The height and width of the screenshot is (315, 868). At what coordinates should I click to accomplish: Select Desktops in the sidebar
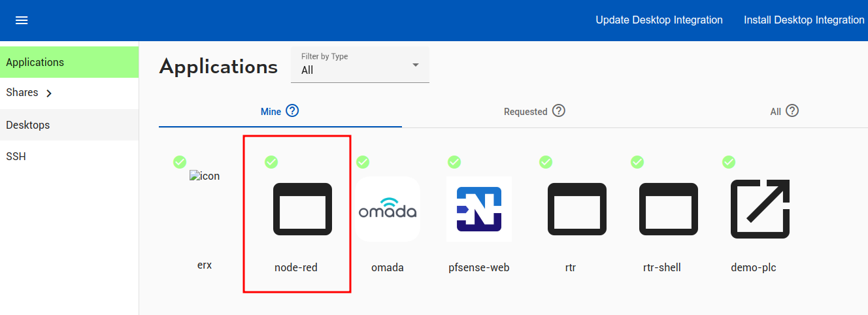pos(28,125)
